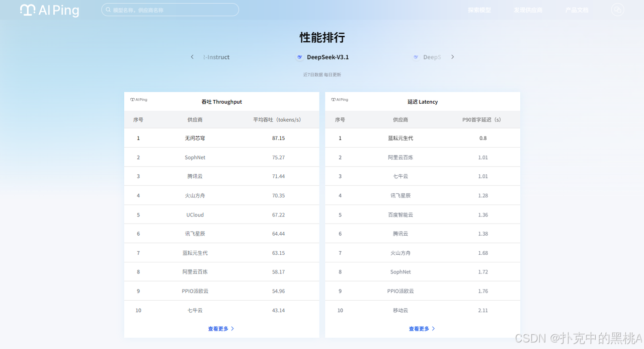Viewport: 644px width, 349px height.
Task: Open the 发现供应商 navigation item
Action: tap(528, 10)
